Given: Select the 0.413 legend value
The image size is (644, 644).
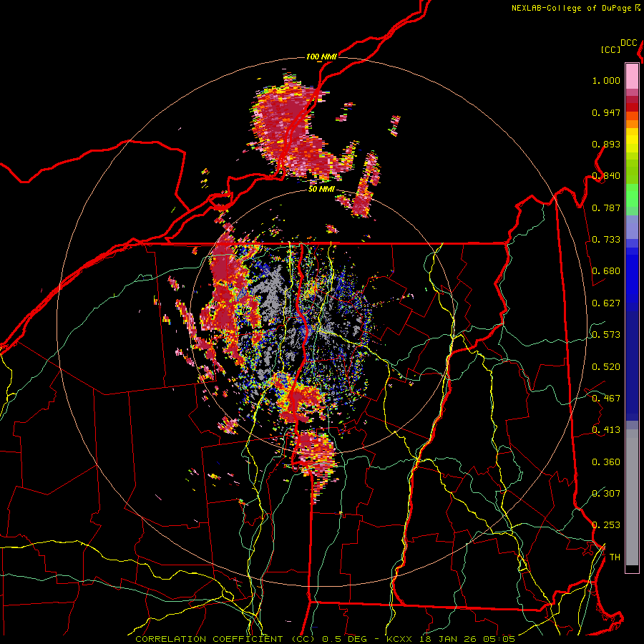Looking at the screenshot, I should [x=606, y=430].
